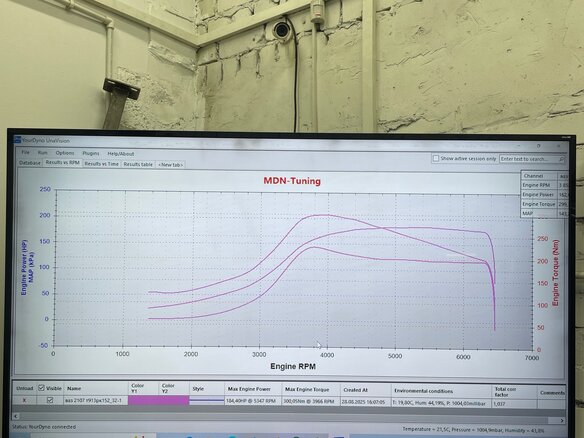Switch to the Results vs Time tab
The width and height of the screenshot is (584, 438).
(x=102, y=164)
